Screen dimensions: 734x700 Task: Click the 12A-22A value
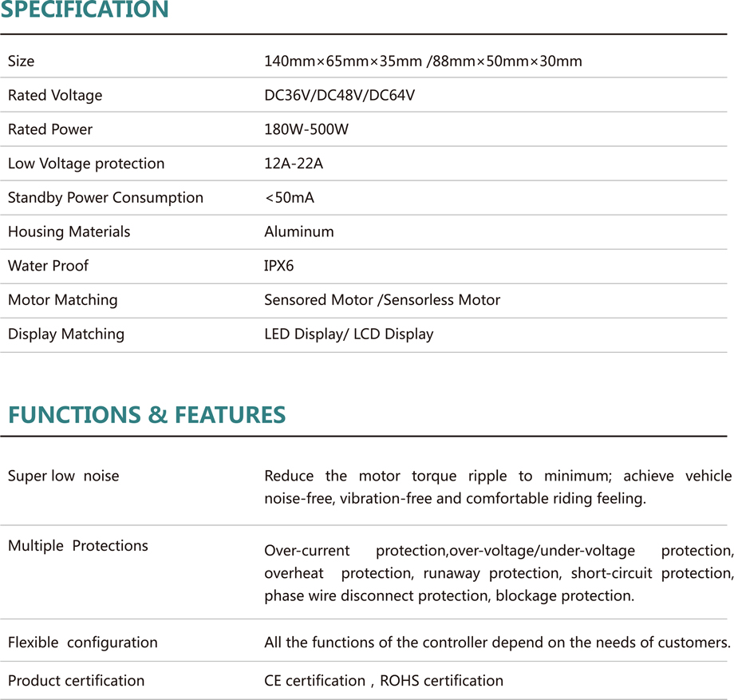(x=294, y=164)
